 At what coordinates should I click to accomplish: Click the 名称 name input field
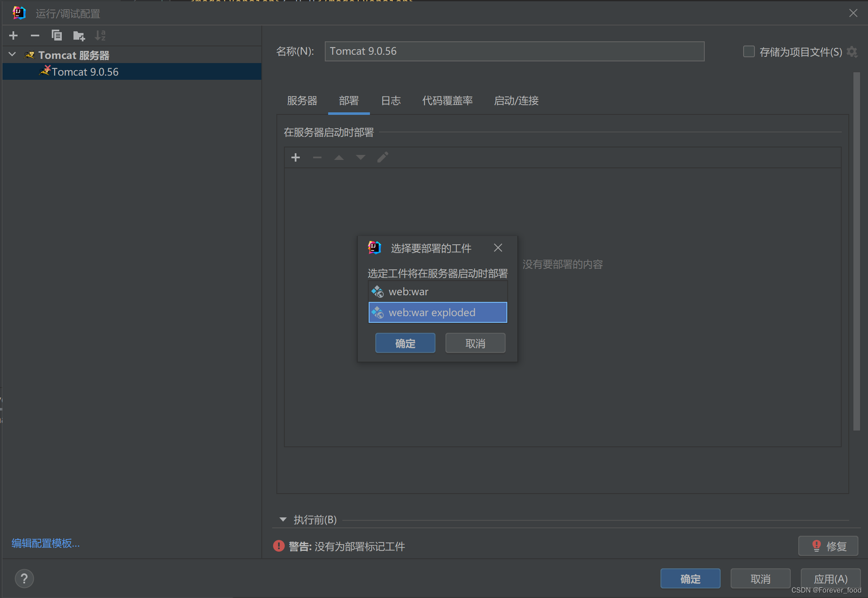pyautogui.click(x=514, y=51)
